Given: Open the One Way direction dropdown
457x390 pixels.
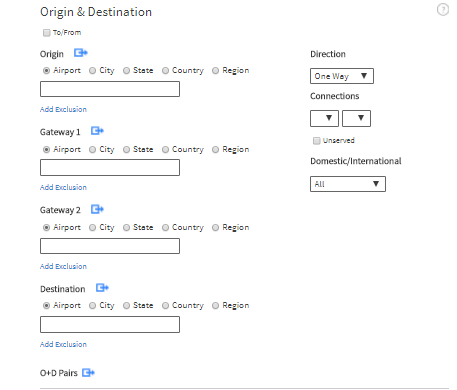Looking at the screenshot, I should pyautogui.click(x=342, y=76).
